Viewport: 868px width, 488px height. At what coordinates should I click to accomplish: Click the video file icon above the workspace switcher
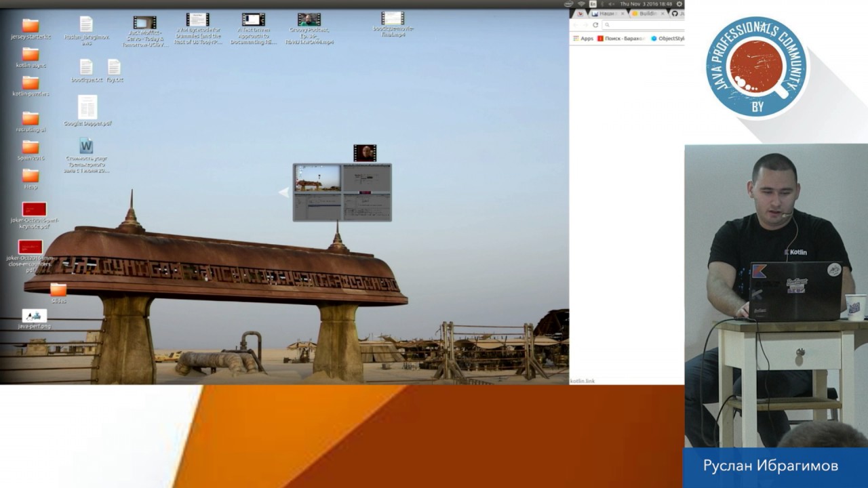point(365,152)
